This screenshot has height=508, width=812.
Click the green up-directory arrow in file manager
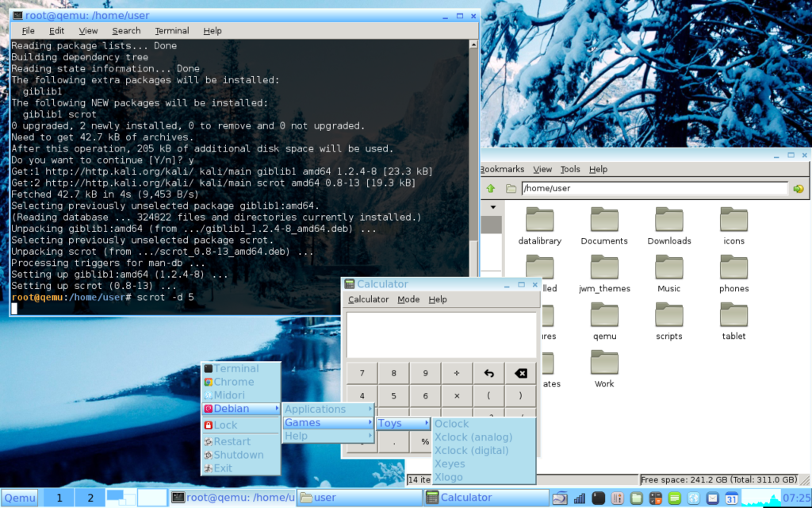tap(491, 188)
